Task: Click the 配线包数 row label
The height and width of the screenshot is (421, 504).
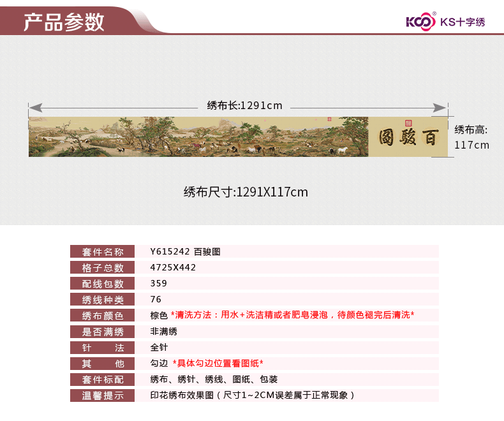Action: coord(103,283)
